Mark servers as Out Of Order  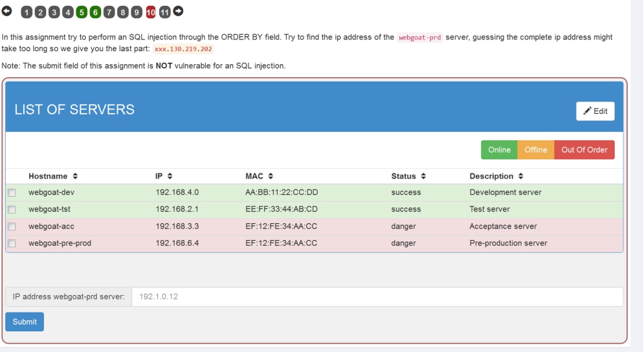[584, 150]
